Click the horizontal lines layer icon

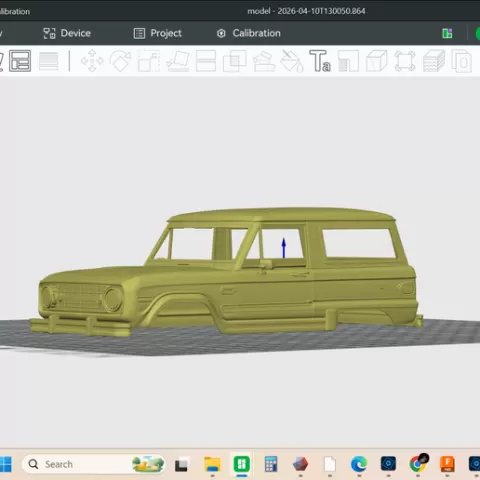(49, 61)
